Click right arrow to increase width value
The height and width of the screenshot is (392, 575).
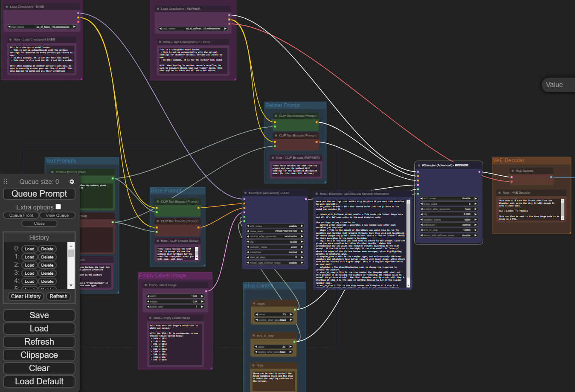coord(202,296)
